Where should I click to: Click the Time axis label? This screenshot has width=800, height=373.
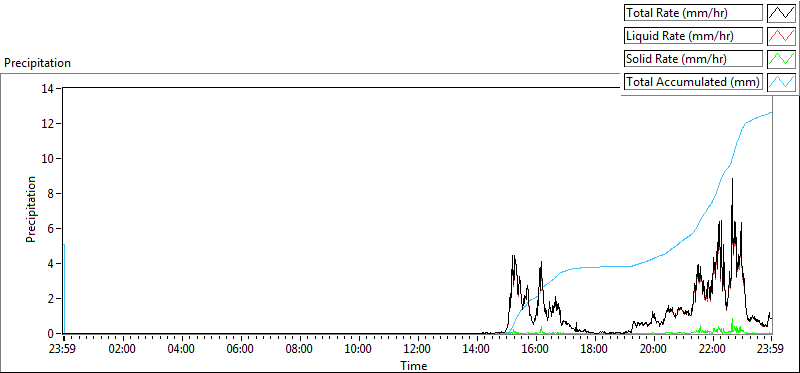coord(413,365)
